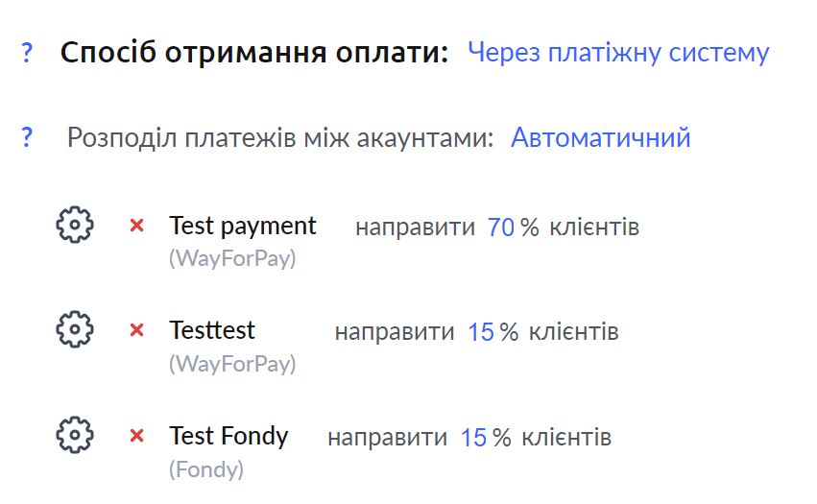
Task: Remove Test payment account with red cross
Action: coord(136,226)
